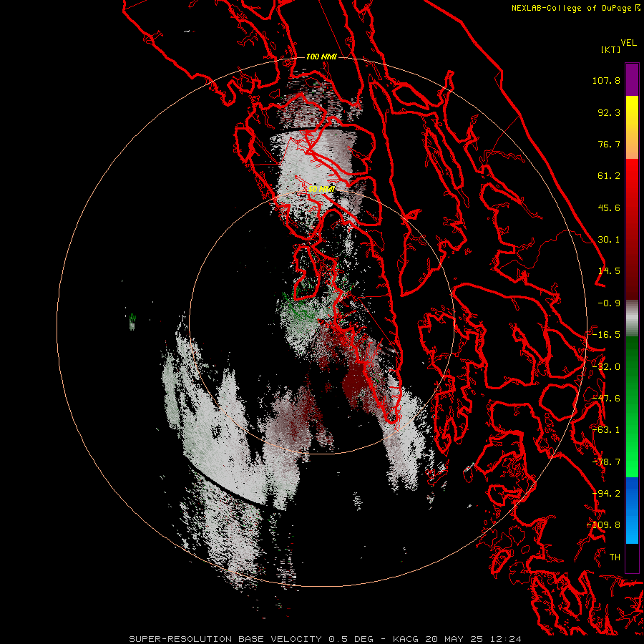Click the 45.6 velocity scale value

click(609, 208)
